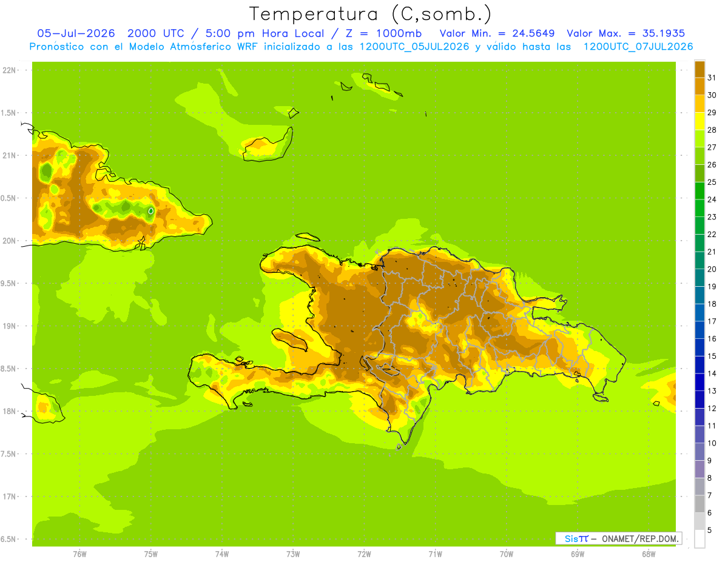
Task: Click the '1200UTC_07JUL2026' valid-until time
Action: [638, 47]
